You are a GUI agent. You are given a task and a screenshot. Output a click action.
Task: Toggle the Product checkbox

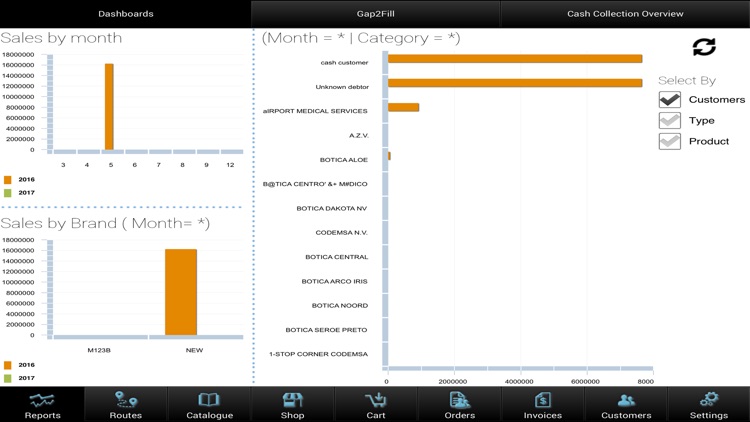670,141
